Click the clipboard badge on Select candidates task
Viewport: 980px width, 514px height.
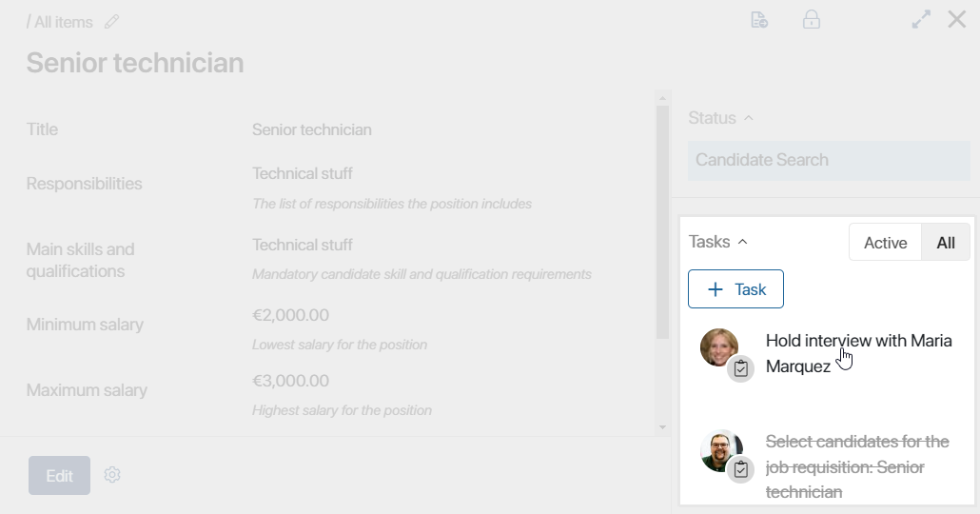point(740,469)
